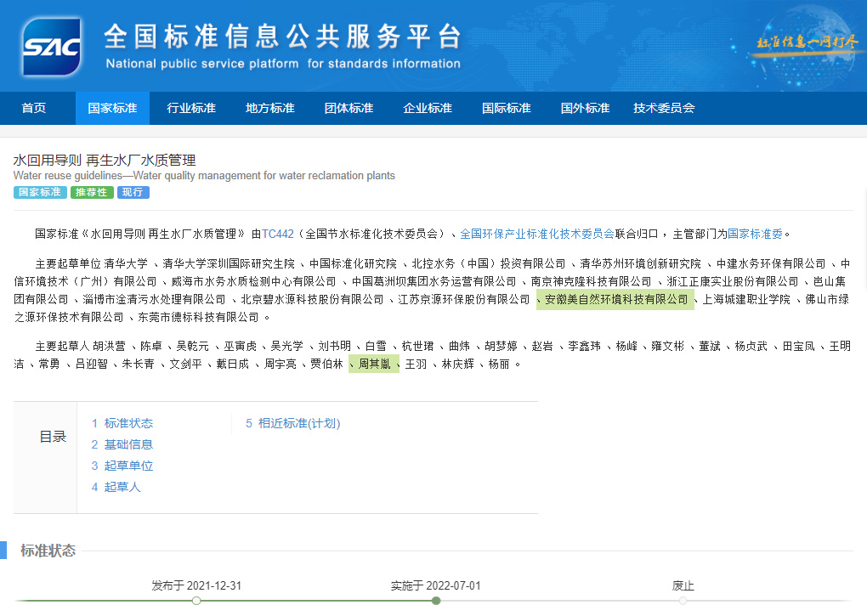Navigate to 国际标准 tab
This screenshot has width=867, height=616.
click(x=507, y=108)
